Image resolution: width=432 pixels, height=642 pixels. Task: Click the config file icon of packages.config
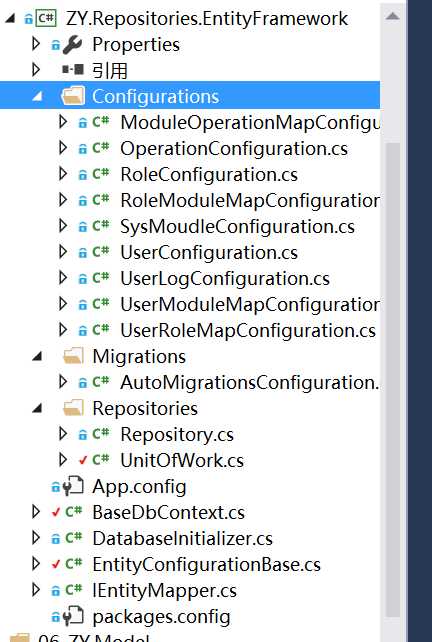tap(73, 616)
